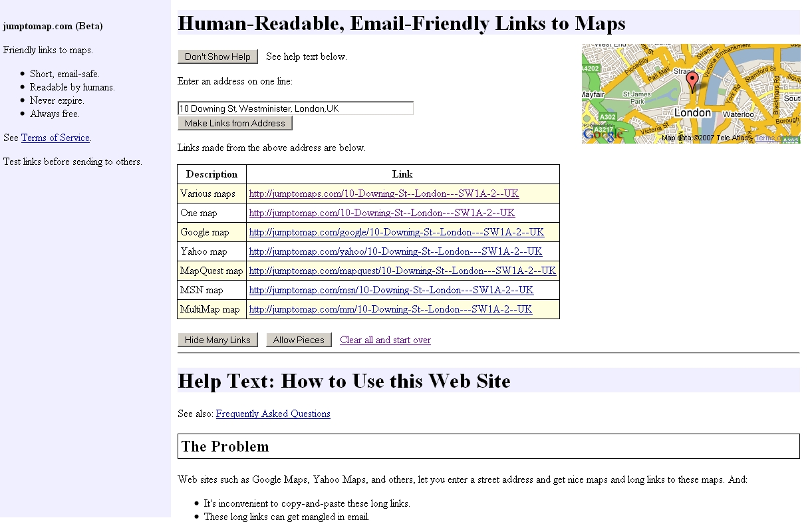
Task: Click the "Always free." bullet
Action: pyautogui.click(x=55, y=114)
